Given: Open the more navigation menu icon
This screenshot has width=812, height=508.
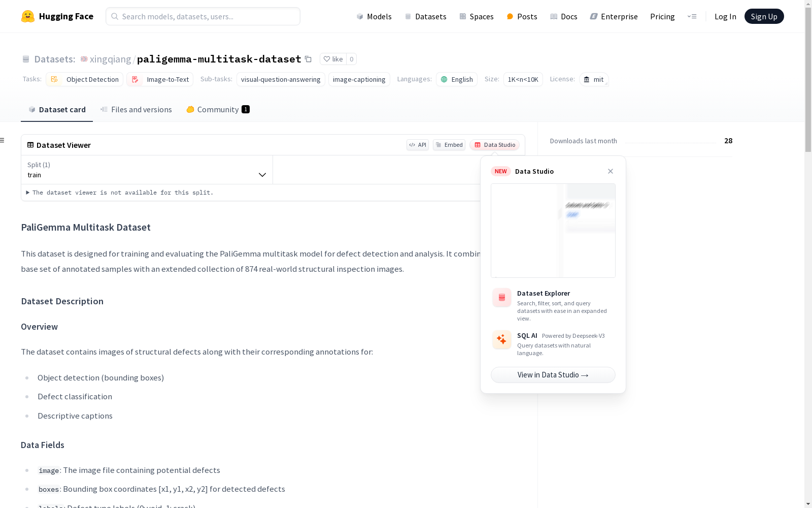Looking at the screenshot, I should [692, 16].
